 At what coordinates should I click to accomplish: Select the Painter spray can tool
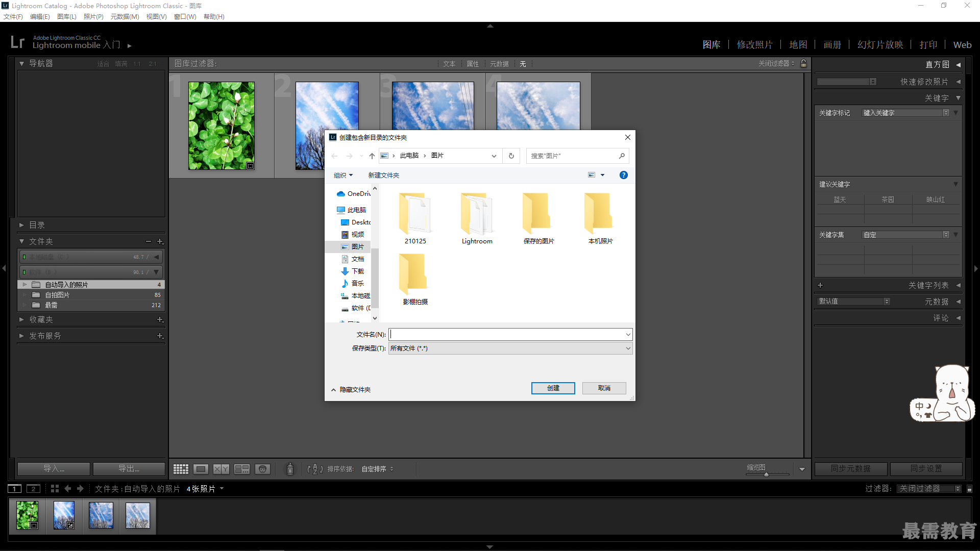click(290, 469)
